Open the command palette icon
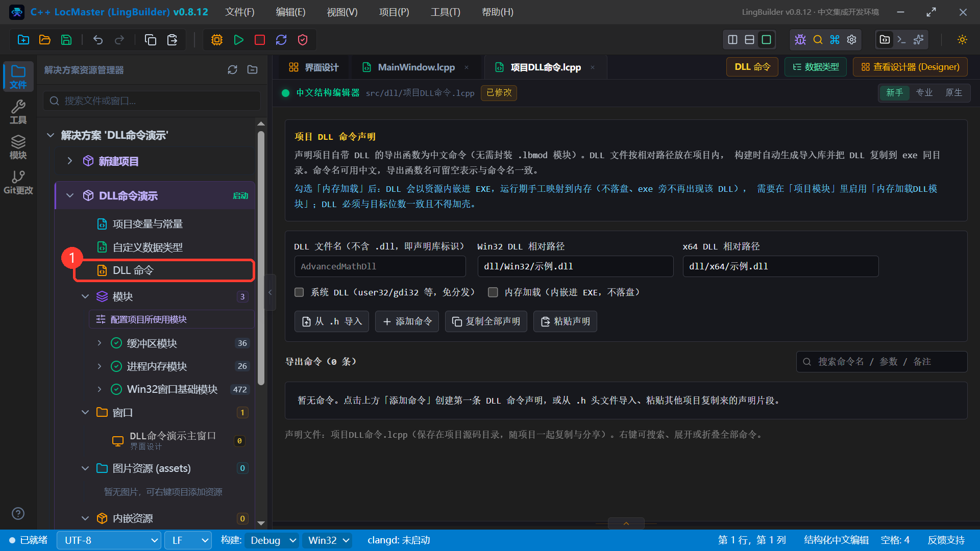The width and height of the screenshot is (980, 551). [835, 40]
